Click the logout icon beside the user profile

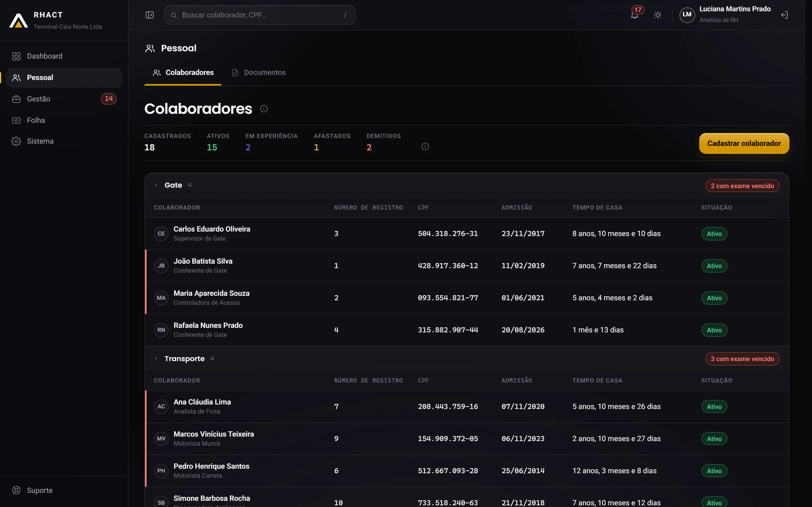tap(784, 15)
